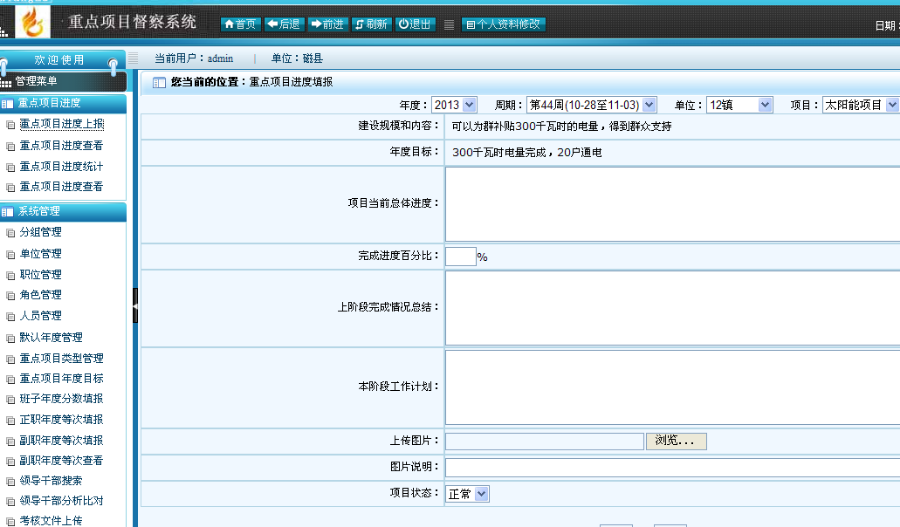Open the 年度 year dropdown
The width and height of the screenshot is (900, 527).
(454, 105)
